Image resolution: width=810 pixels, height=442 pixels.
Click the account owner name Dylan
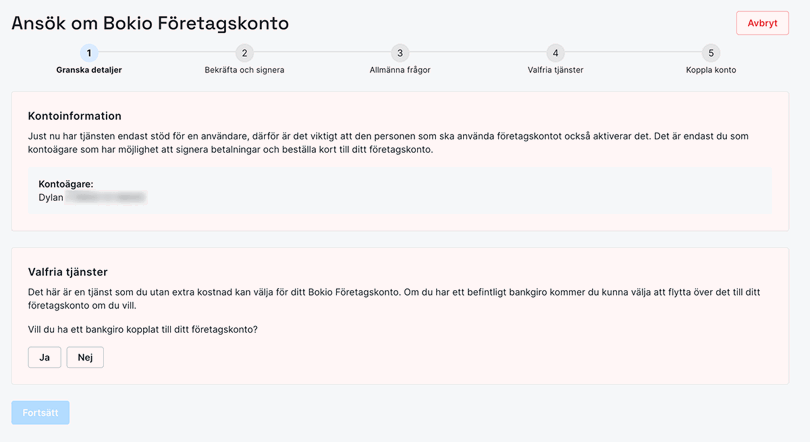coord(51,197)
